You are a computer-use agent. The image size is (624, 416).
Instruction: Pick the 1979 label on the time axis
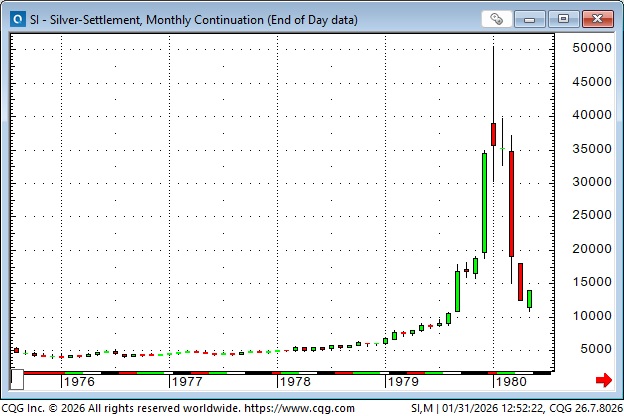pyautogui.click(x=402, y=381)
